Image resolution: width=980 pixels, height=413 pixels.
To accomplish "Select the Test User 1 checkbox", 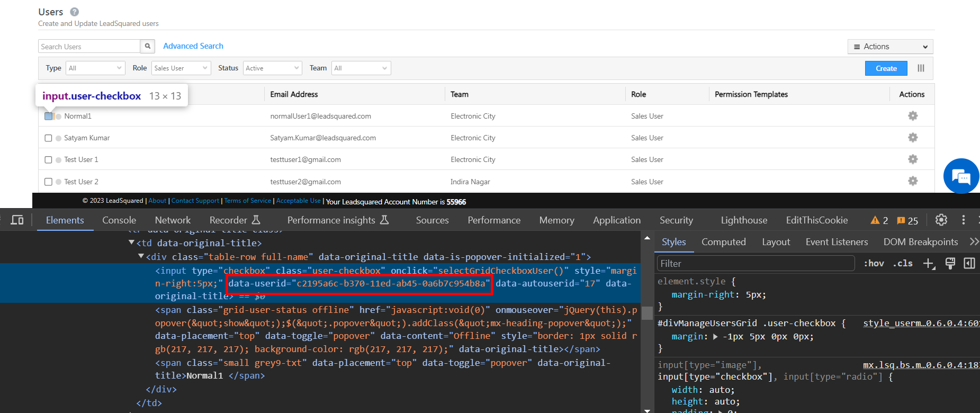I will pos(48,160).
